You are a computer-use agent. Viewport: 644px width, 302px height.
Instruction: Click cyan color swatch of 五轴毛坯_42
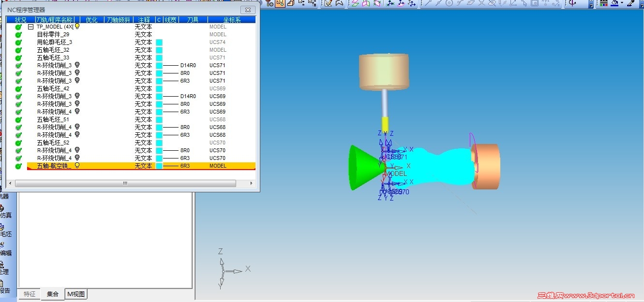159,89
